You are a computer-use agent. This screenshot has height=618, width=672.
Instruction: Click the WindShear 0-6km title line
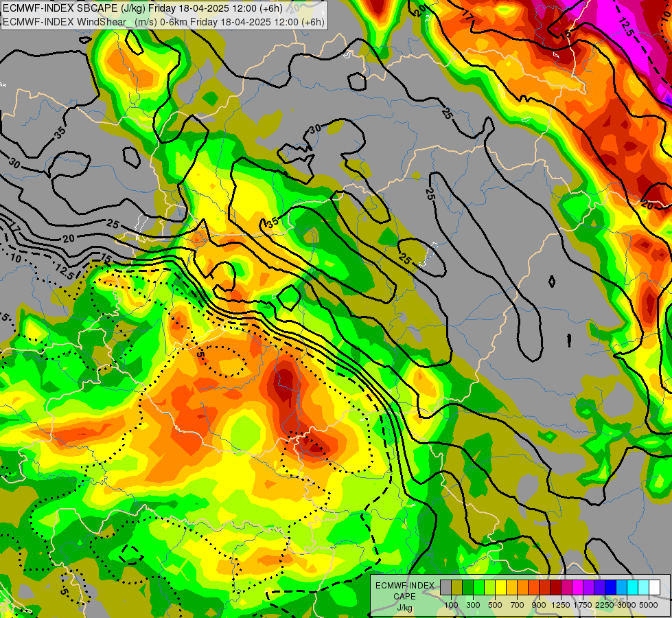point(164,22)
